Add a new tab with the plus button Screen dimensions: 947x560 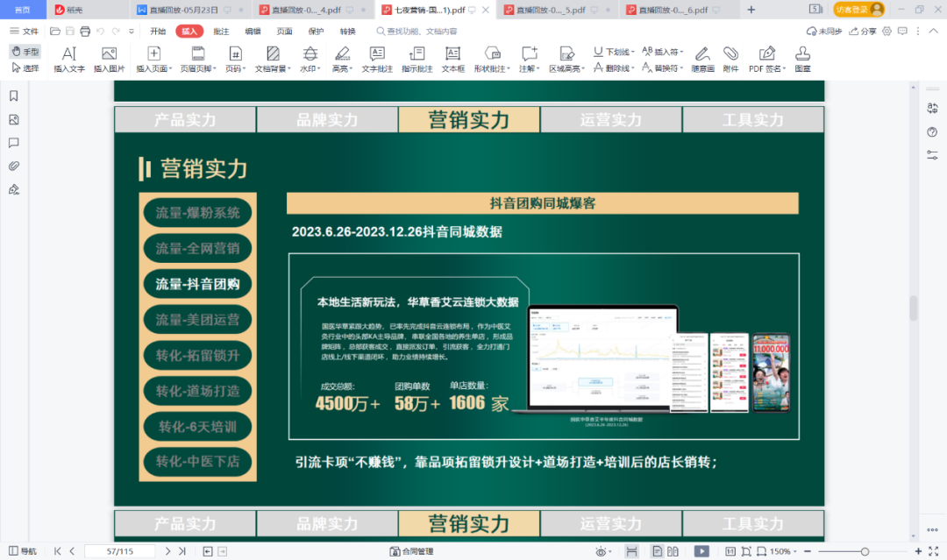click(x=751, y=10)
